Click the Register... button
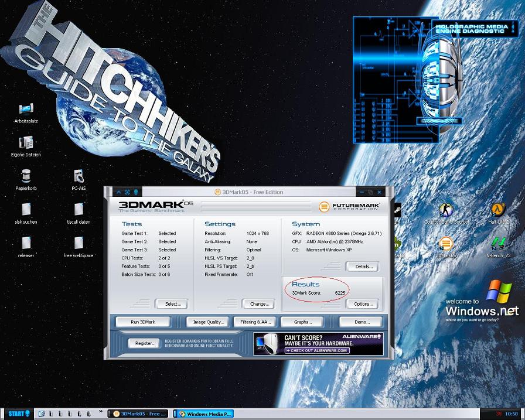 [x=145, y=343]
